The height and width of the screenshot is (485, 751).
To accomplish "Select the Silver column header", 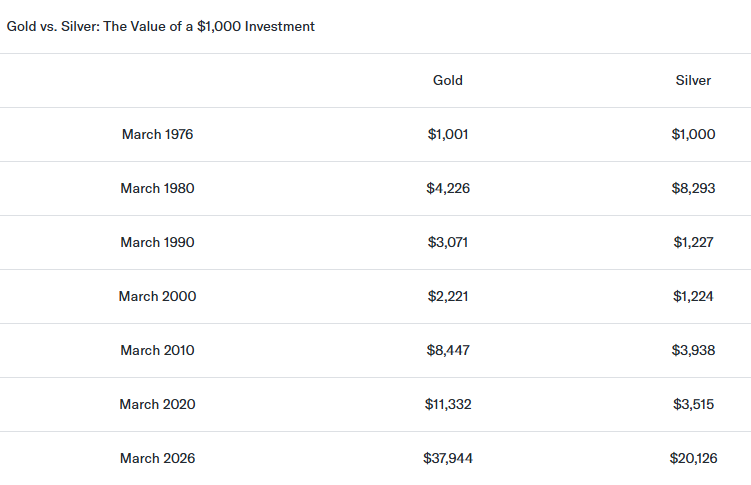I will (694, 80).
